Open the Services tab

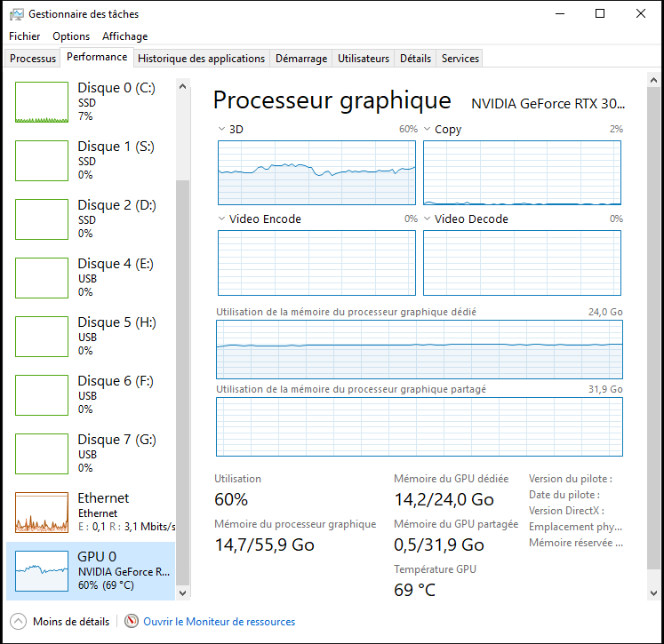pos(460,59)
